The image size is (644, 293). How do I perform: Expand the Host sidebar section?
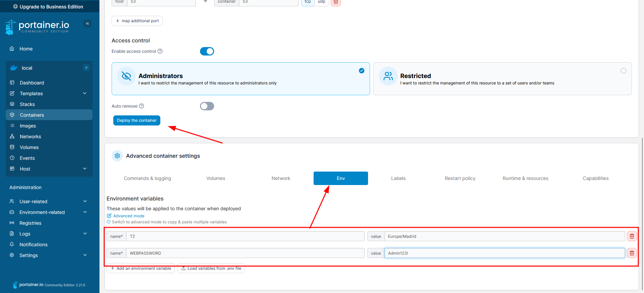[x=85, y=169]
